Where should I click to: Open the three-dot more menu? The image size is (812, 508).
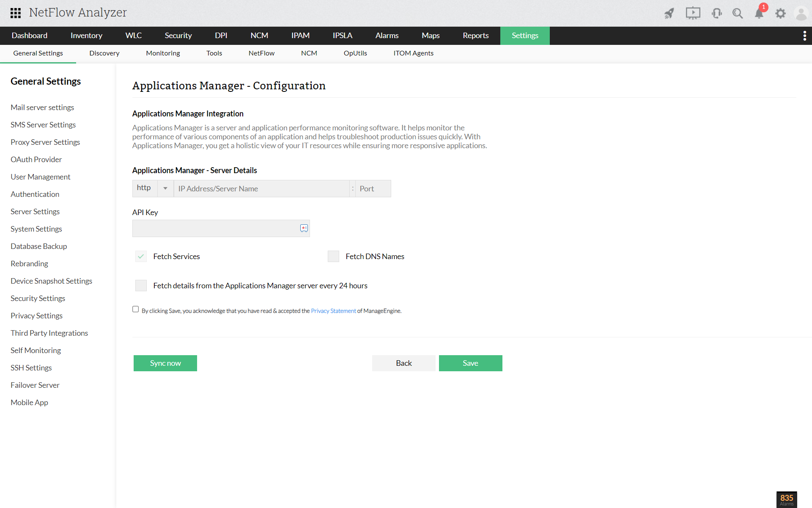pos(804,36)
